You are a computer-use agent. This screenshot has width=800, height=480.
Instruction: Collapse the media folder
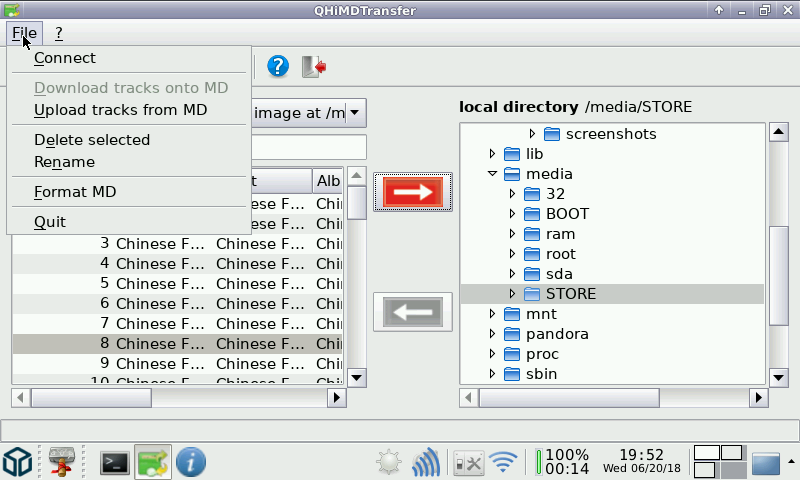[492, 174]
